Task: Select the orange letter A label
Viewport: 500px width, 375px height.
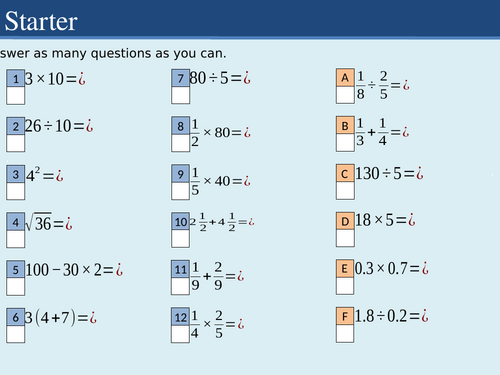Action: click(345, 78)
